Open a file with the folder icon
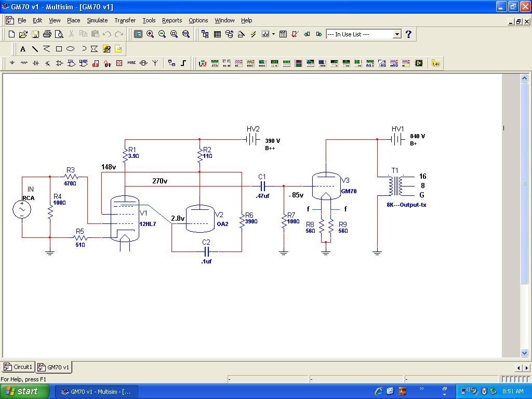 (23, 34)
